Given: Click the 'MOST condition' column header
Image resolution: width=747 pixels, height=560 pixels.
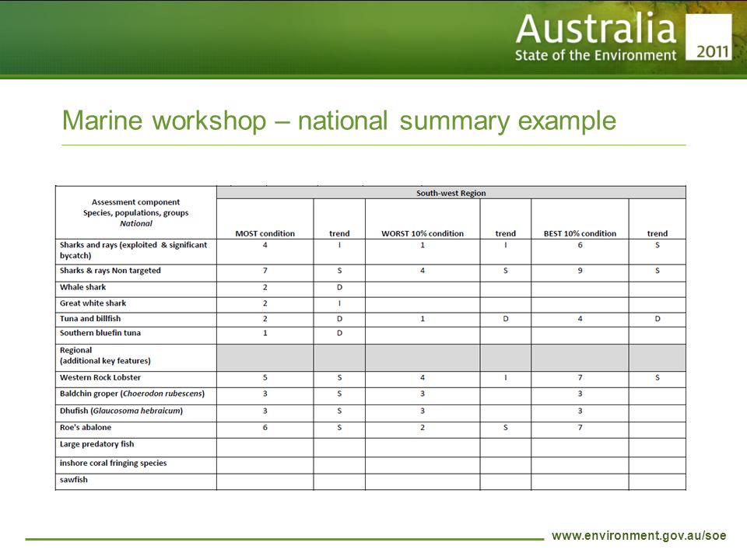Looking at the screenshot, I should (265, 233).
